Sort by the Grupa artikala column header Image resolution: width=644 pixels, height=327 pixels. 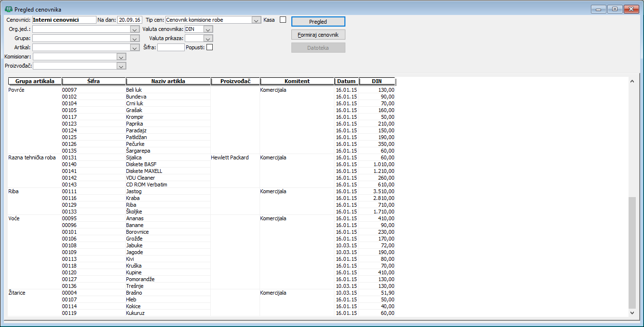(x=35, y=81)
